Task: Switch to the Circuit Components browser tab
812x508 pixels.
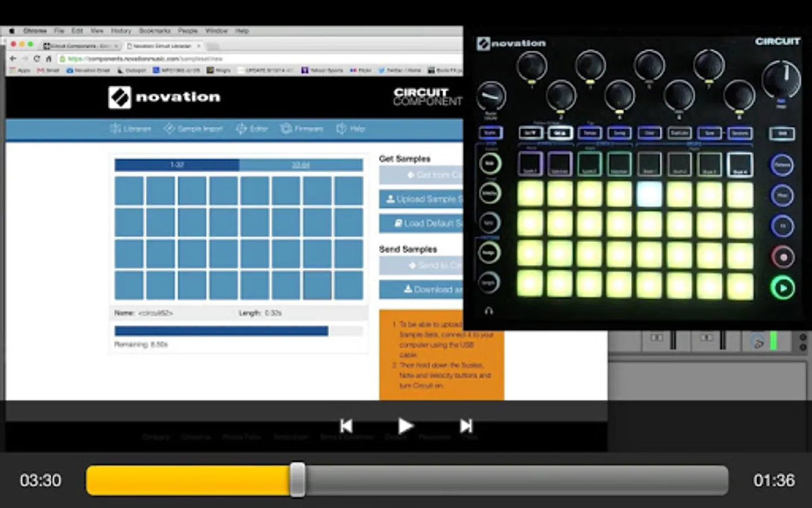Action: 81,46
